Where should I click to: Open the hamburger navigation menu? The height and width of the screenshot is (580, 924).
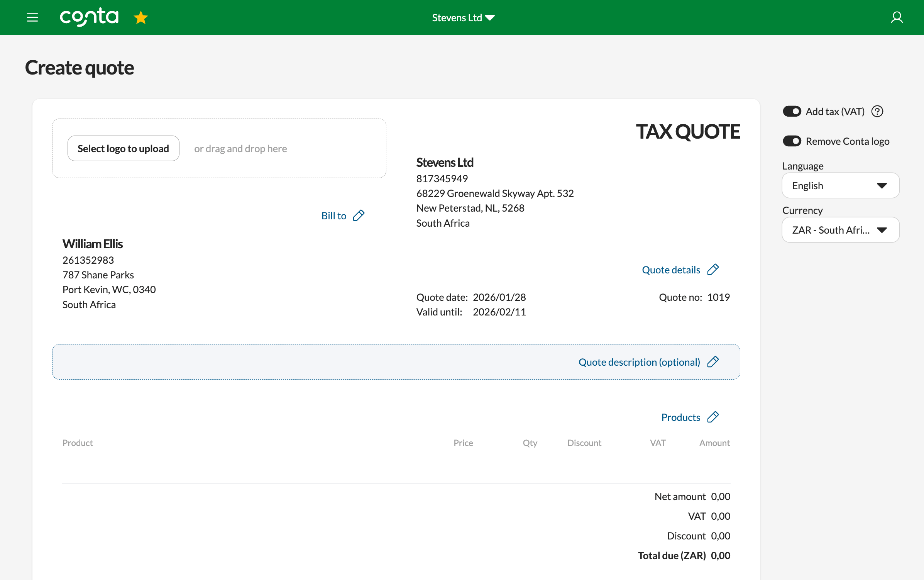coord(32,17)
